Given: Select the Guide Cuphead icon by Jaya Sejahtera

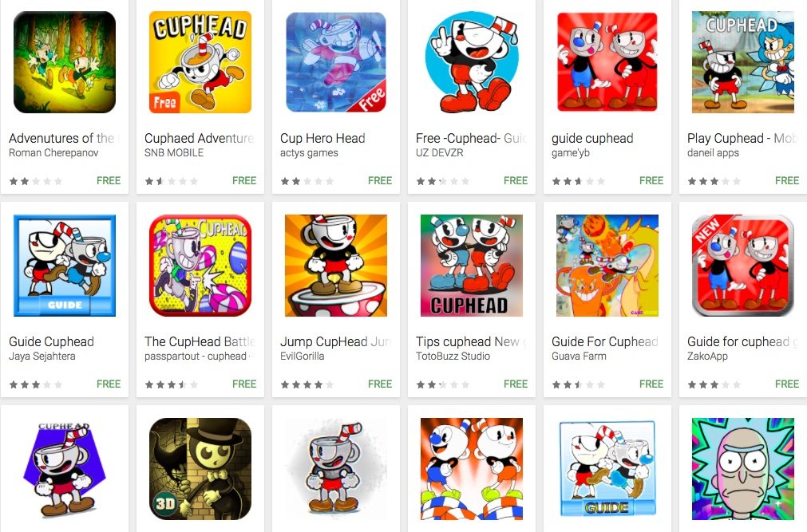Looking at the screenshot, I should click(x=65, y=266).
